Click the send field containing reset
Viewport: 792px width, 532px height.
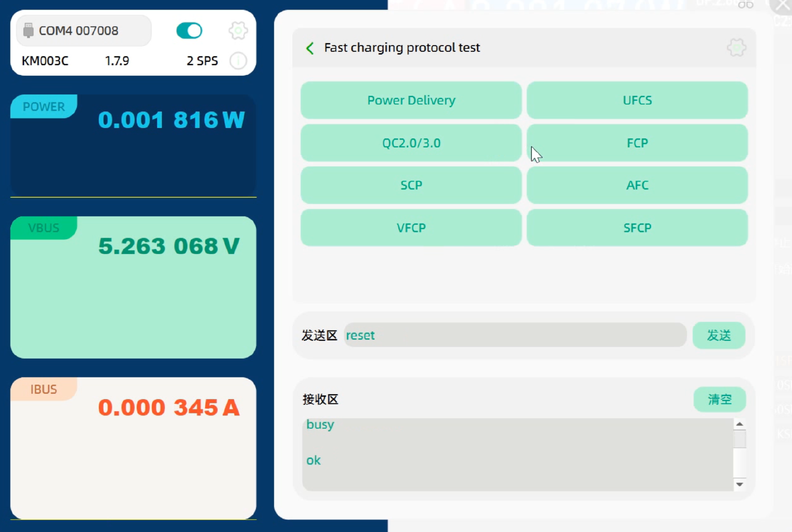(x=515, y=335)
